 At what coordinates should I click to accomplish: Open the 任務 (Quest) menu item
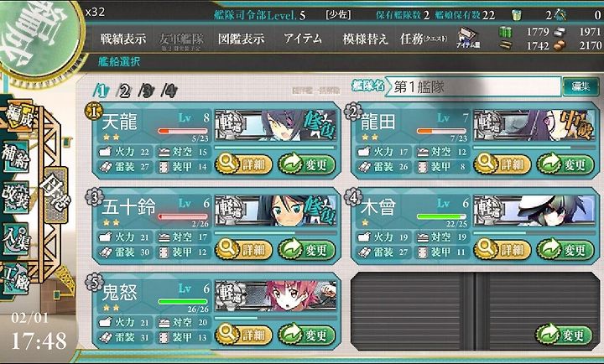coord(424,39)
